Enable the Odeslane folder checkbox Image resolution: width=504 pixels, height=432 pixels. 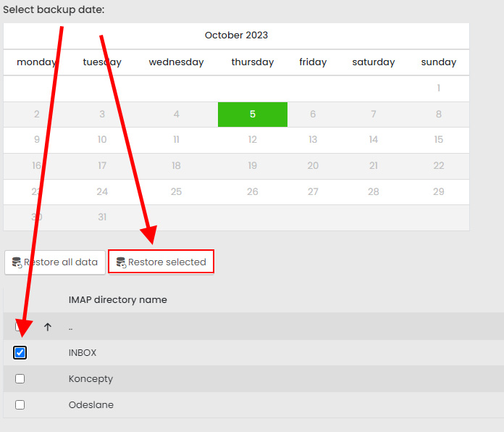pyautogui.click(x=20, y=405)
